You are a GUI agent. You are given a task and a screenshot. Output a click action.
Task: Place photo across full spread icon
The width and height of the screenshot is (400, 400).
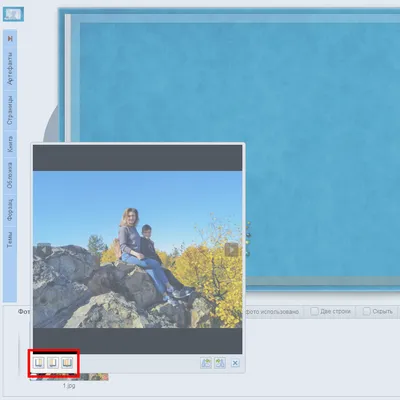point(67,363)
